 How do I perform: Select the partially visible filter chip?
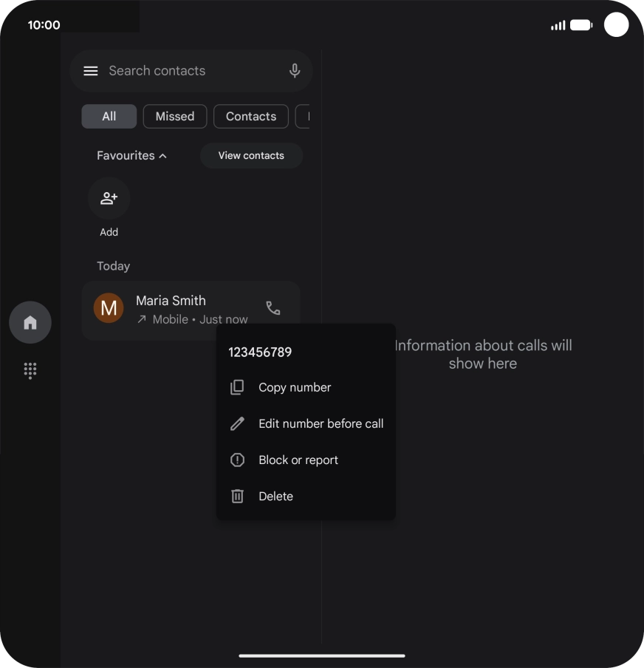click(x=302, y=116)
